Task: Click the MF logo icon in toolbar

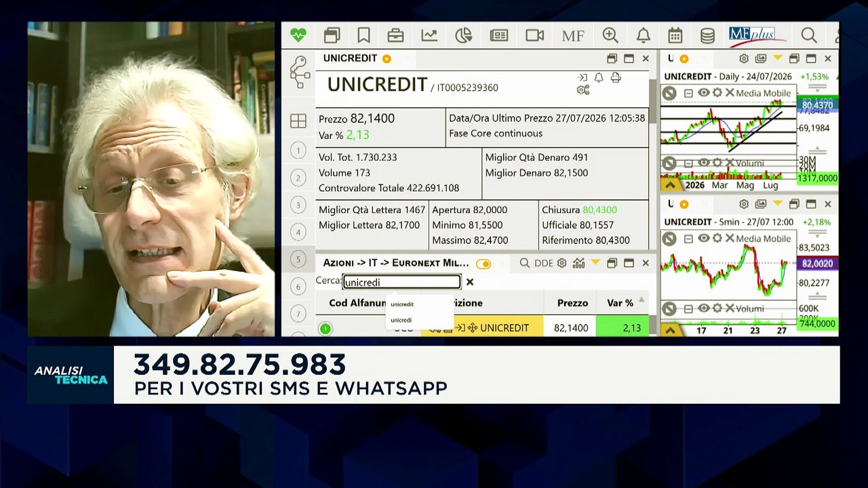Action: click(573, 36)
